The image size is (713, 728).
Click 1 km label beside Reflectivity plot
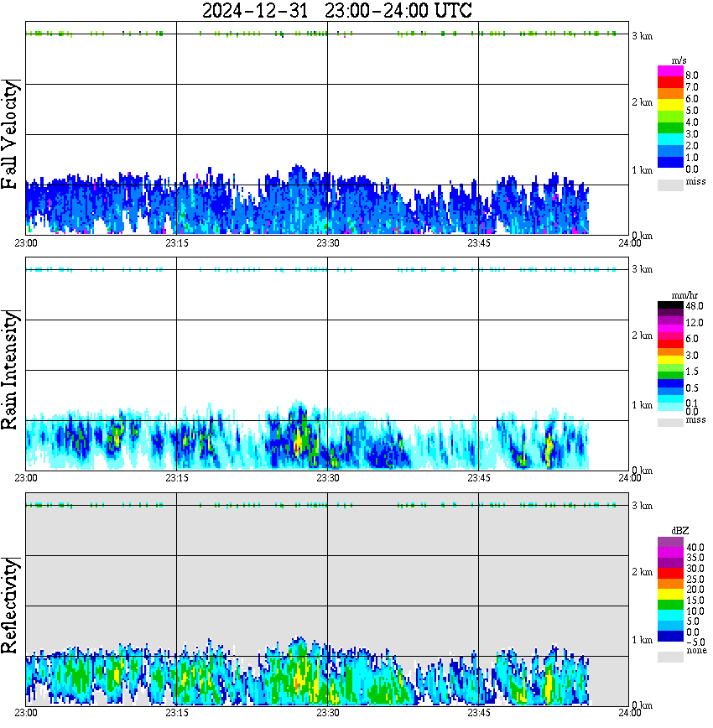tap(642, 640)
